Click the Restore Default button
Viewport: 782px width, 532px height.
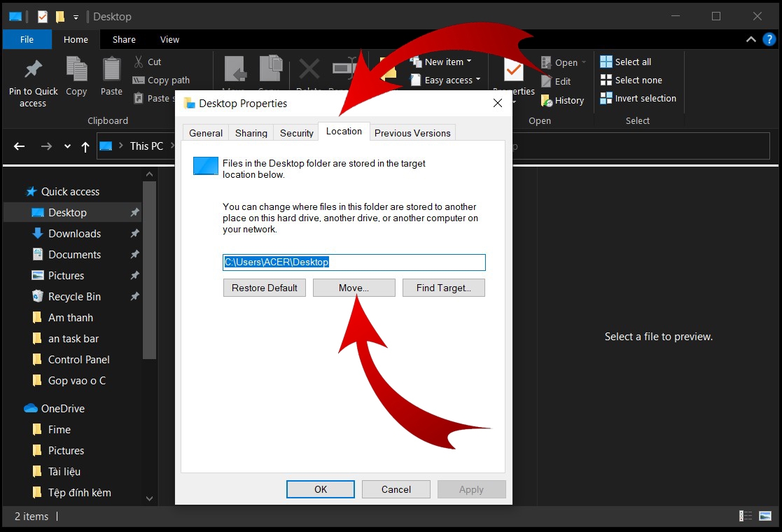(x=265, y=288)
